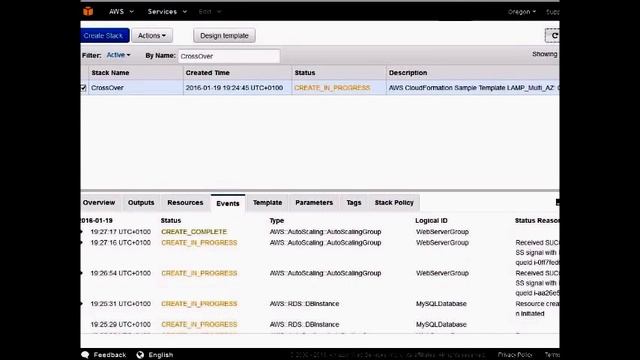The image size is (640, 360).
Task: Open the Feedback link in footer
Action: click(110, 355)
